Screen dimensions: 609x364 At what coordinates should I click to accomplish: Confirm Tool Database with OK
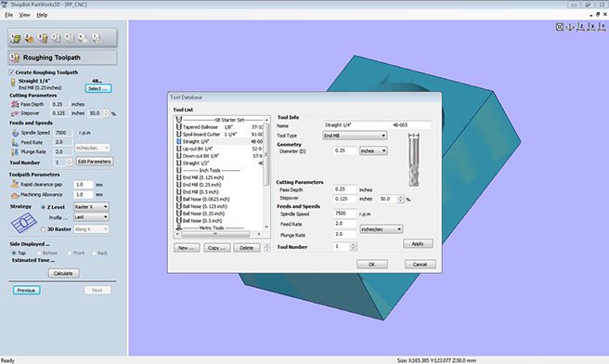[x=371, y=264]
